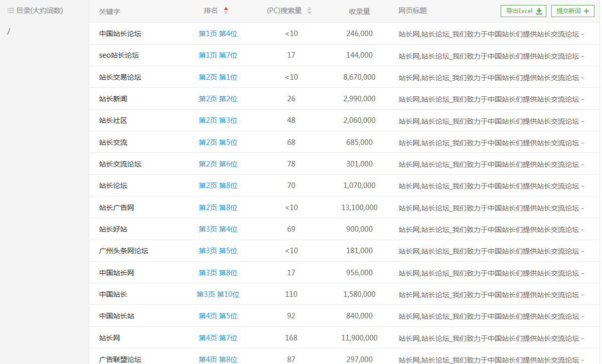This screenshot has height=364, width=602.
Task: Open the 第1页 第7位 ranking link
Action: tap(218, 55)
